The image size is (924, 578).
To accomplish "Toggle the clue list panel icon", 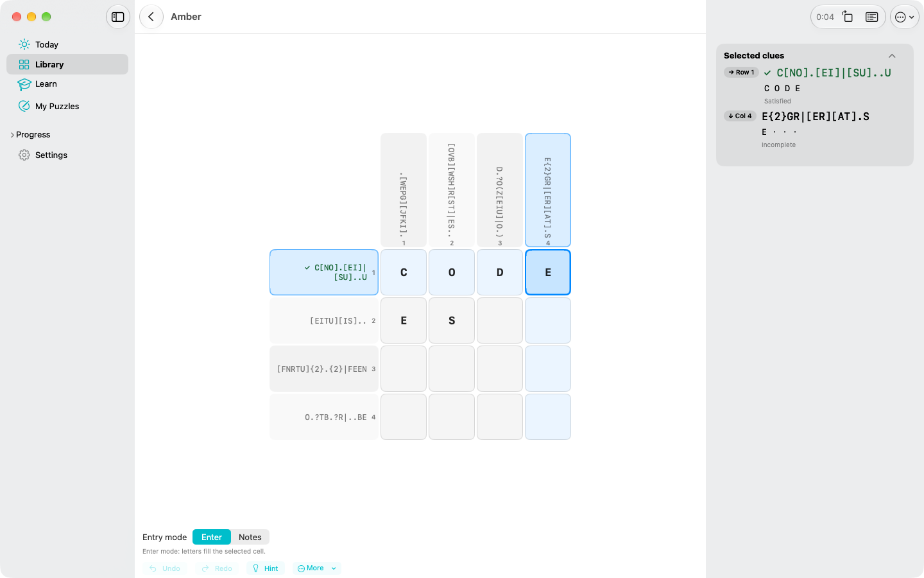I will 871,17.
